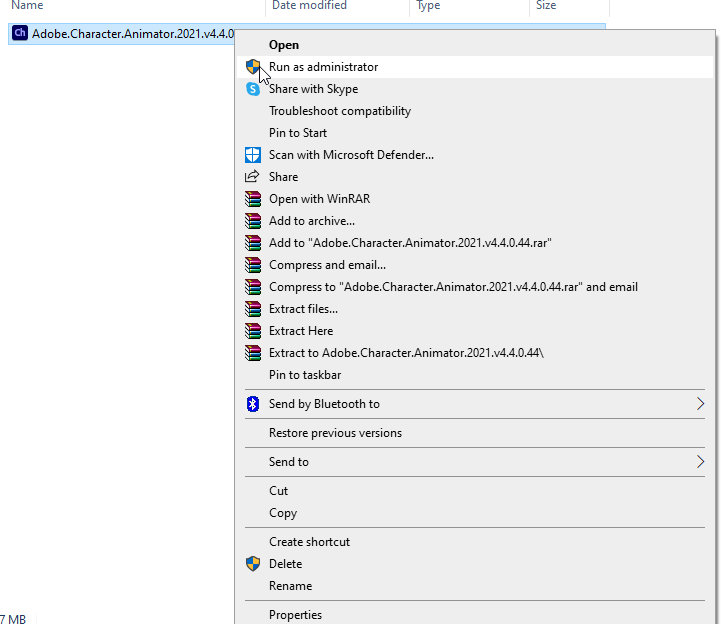Click the Name column header
721x624 pixels.
coord(28,6)
